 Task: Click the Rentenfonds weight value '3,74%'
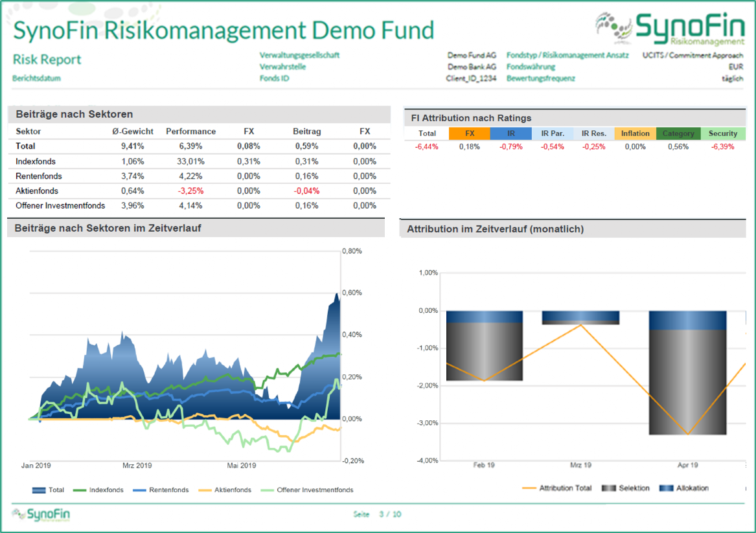133,176
